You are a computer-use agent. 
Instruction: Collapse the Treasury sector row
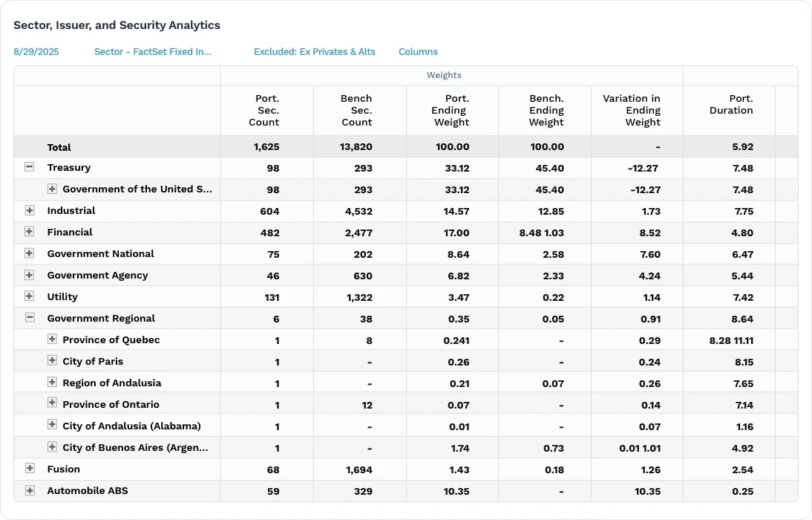(30, 167)
